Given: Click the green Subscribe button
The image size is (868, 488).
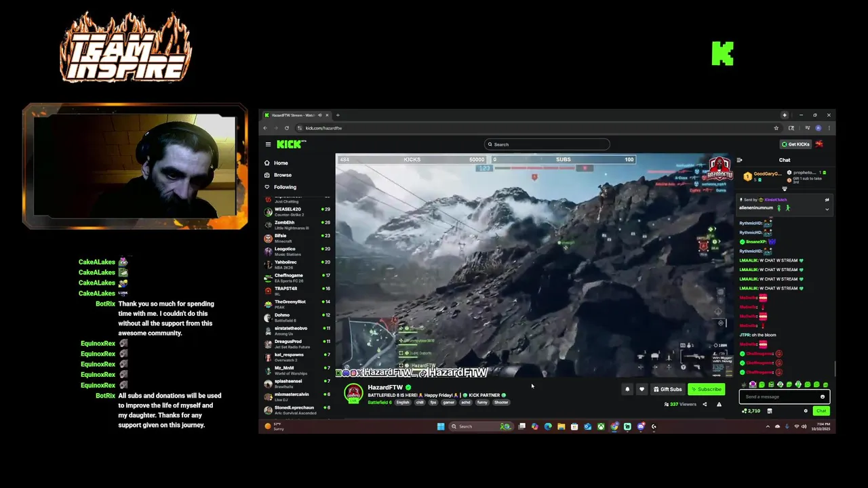Looking at the screenshot, I should coord(706,389).
